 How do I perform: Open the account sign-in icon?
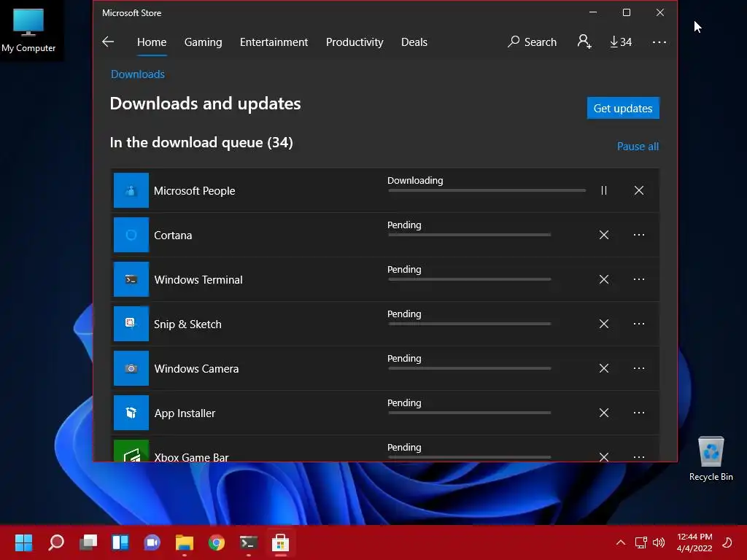coord(584,42)
